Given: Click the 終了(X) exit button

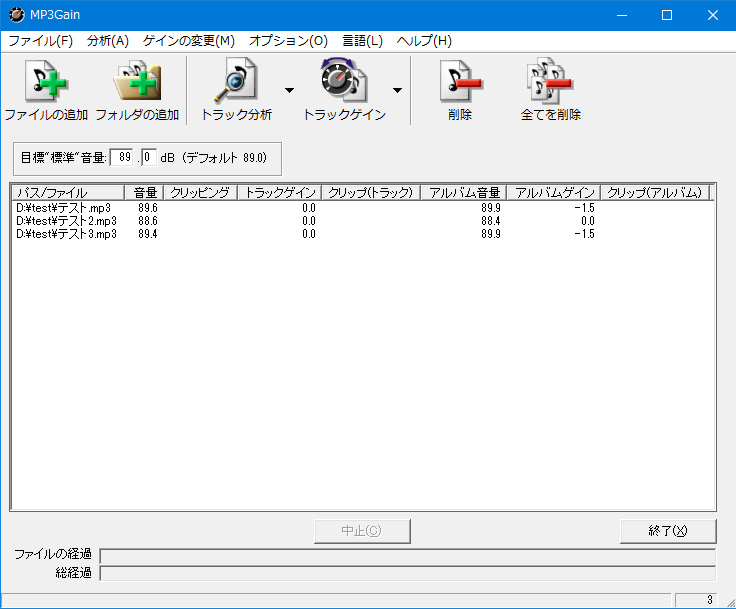Looking at the screenshot, I should (668, 531).
